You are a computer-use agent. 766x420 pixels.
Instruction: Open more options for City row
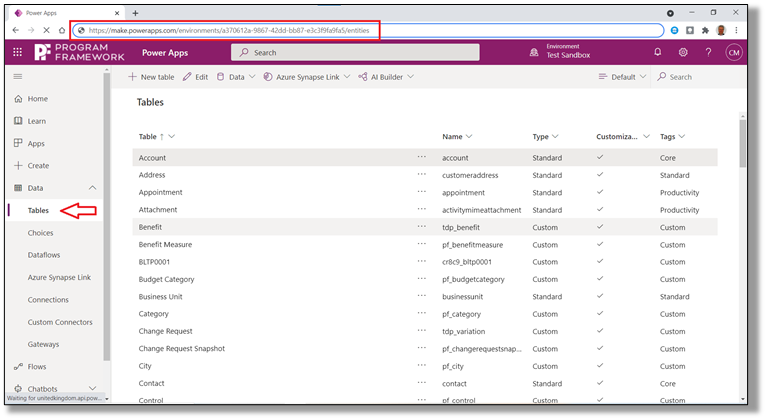(422, 365)
